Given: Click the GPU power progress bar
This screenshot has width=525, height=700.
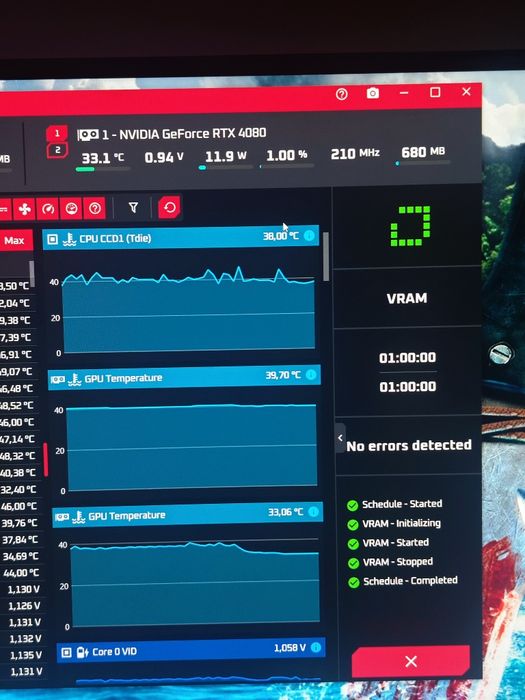Looking at the screenshot, I should [225, 167].
